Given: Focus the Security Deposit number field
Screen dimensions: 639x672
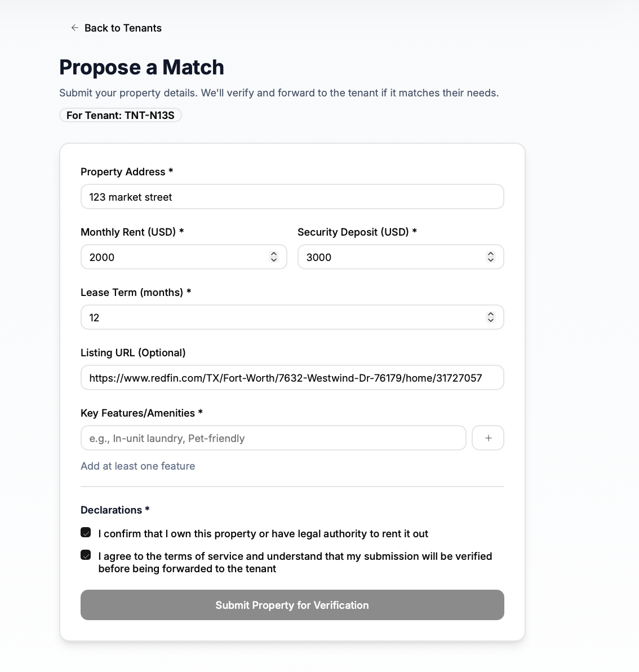Looking at the screenshot, I should [x=392, y=257].
